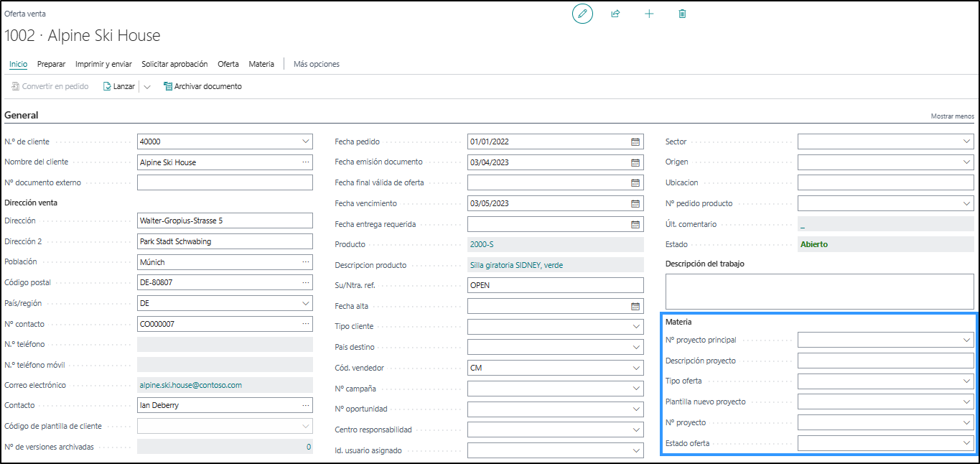Open calendar picker for Fecha emisión documento
Image resolution: width=980 pixels, height=464 pixels.
635,162
